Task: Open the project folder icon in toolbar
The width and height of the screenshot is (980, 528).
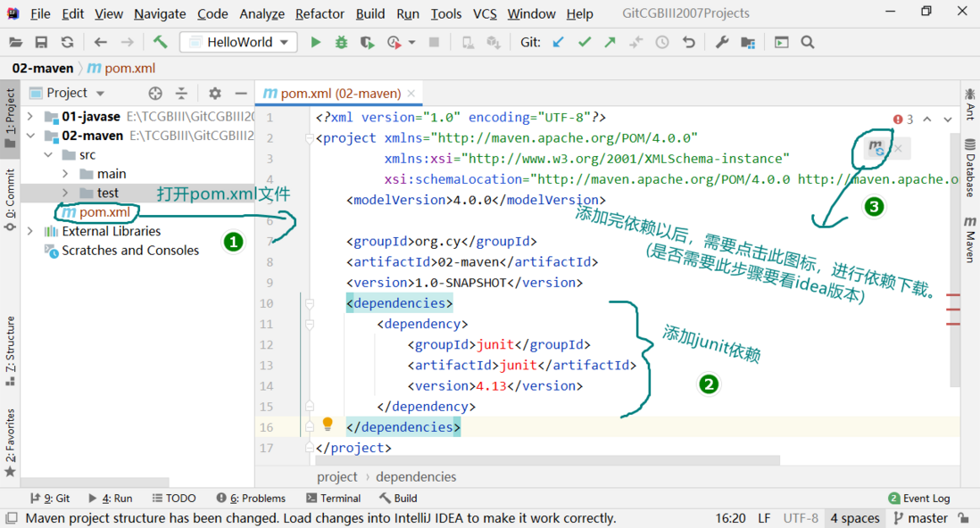Action: [16, 43]
